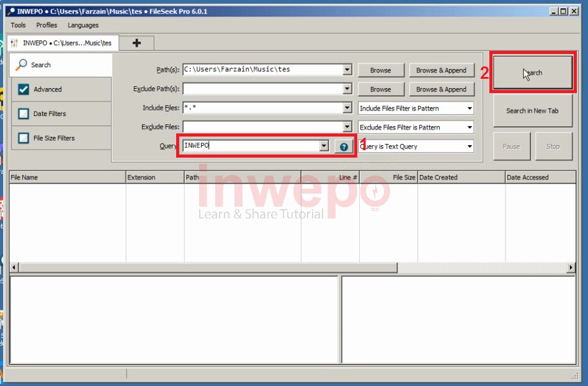Open Query is Text Query dropdown

coord(416,146)
